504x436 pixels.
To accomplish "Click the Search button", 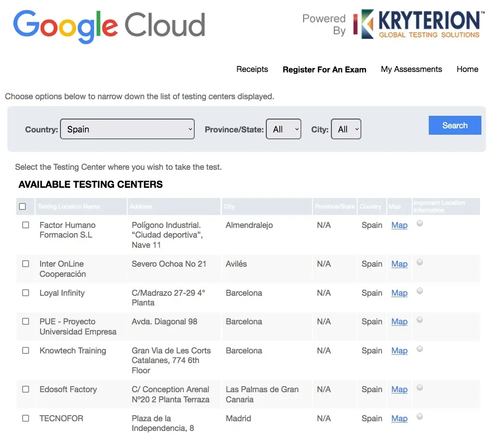I will pos(455,125).
